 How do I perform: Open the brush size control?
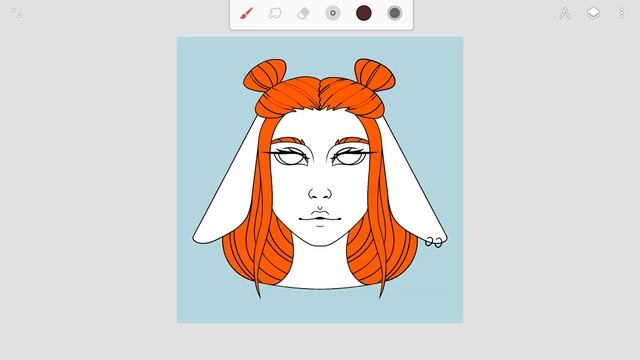(333, 13)
